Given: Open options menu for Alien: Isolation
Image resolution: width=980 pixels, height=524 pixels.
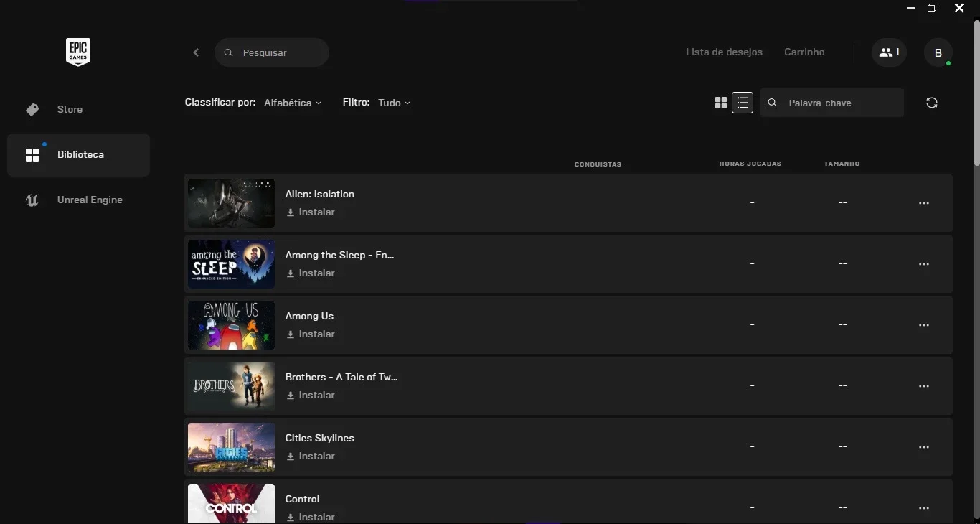Looking at the screenshot, I should tap(924, 203).
